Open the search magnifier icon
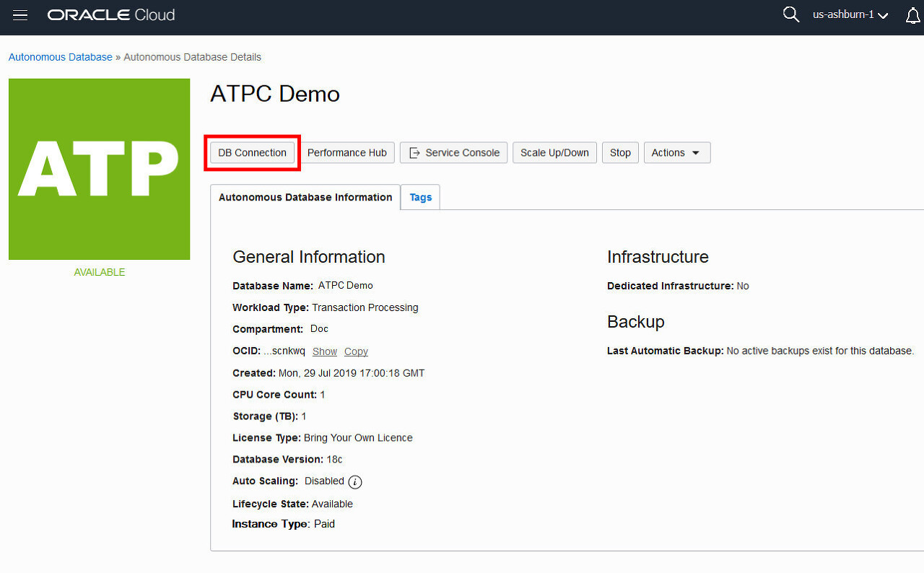924x573 pixels. [x=791, y=14]
